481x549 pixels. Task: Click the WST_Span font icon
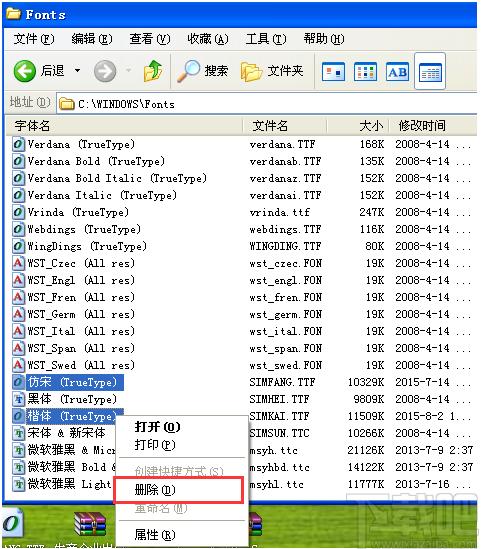click(x=18, y=348)
